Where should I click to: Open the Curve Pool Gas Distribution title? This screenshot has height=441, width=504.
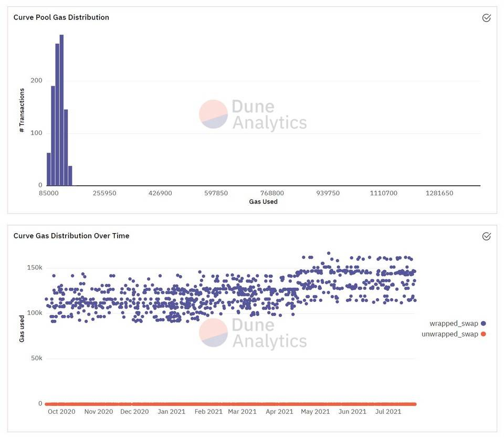(x=61, y=17)
